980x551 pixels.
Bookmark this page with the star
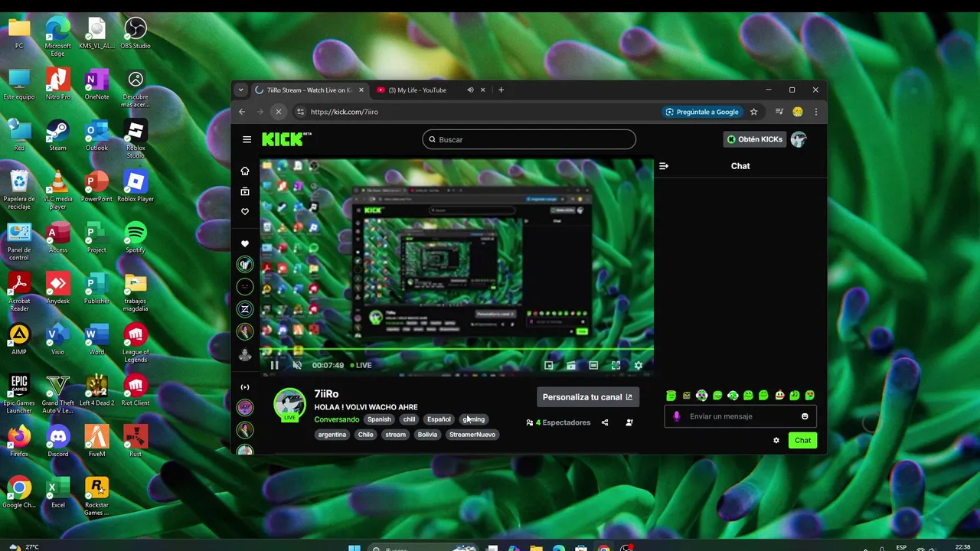754,112
